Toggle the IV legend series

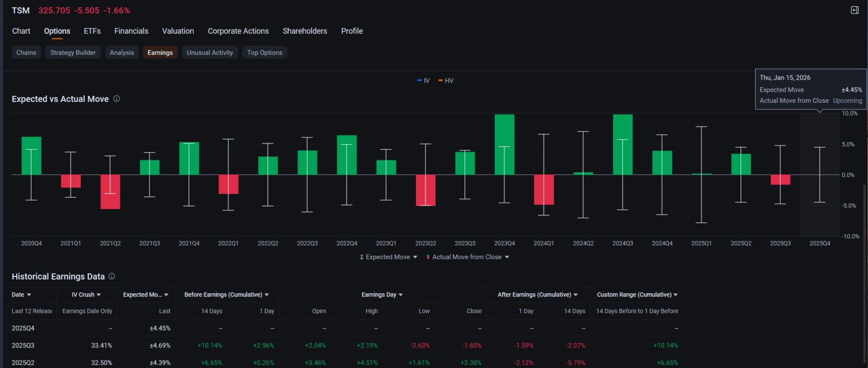click(423, 81)
